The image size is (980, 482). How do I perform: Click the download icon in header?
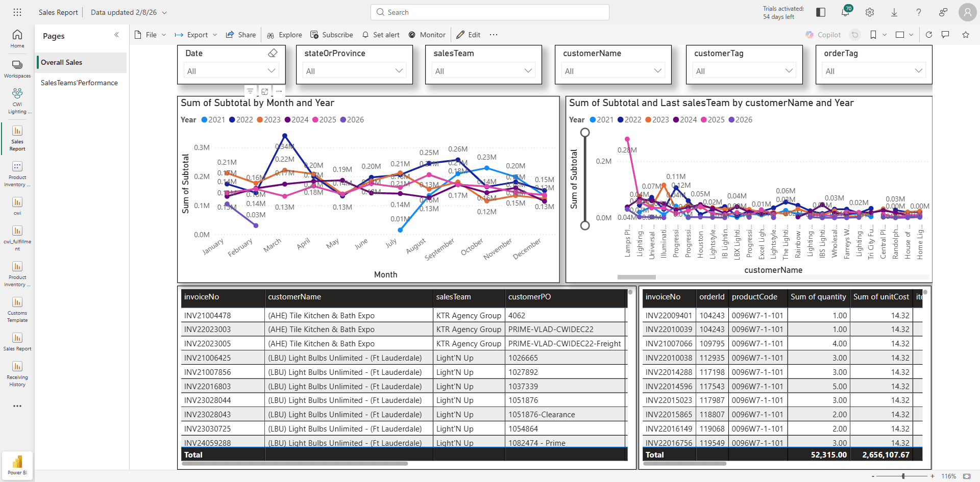(x=894, y=12)
